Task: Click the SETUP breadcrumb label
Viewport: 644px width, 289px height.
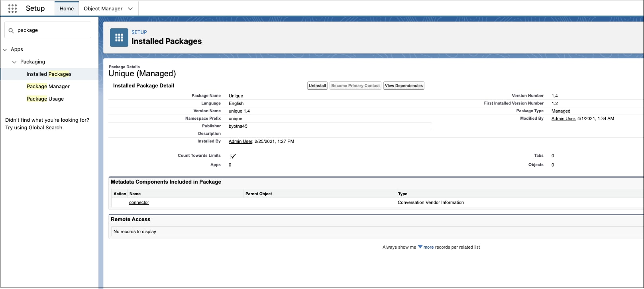Action: coord(139,32)
